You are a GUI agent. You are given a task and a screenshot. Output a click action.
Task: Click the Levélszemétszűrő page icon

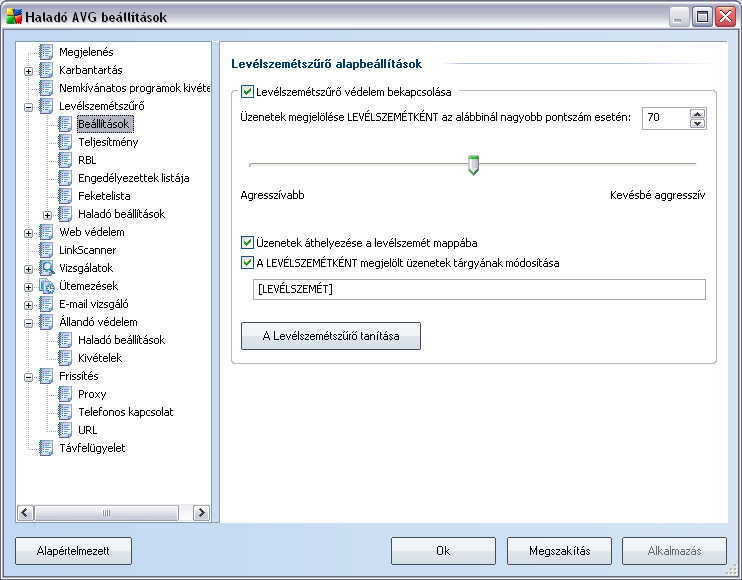pos(46,106)
